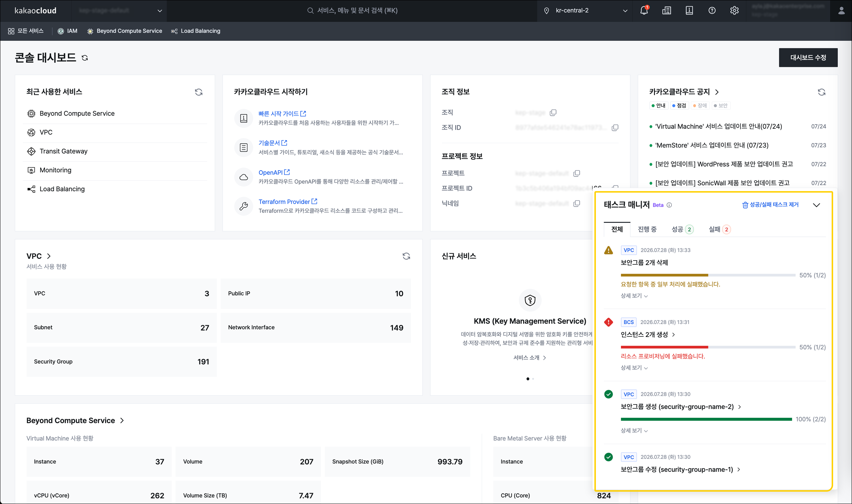Image resolution: width=852 pixels, height=504 pixels.
Task: Toggle the 장애 notice filter chip
Action: pos(700,106)
